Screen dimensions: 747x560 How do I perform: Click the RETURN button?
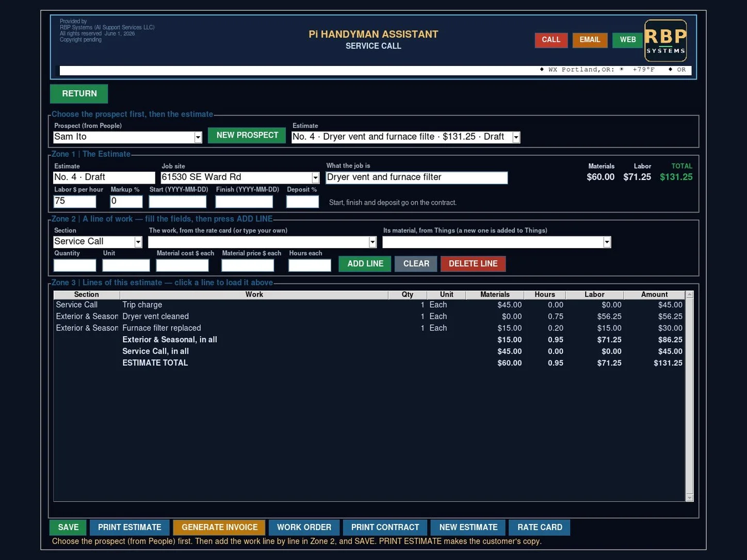coord(79,93)
